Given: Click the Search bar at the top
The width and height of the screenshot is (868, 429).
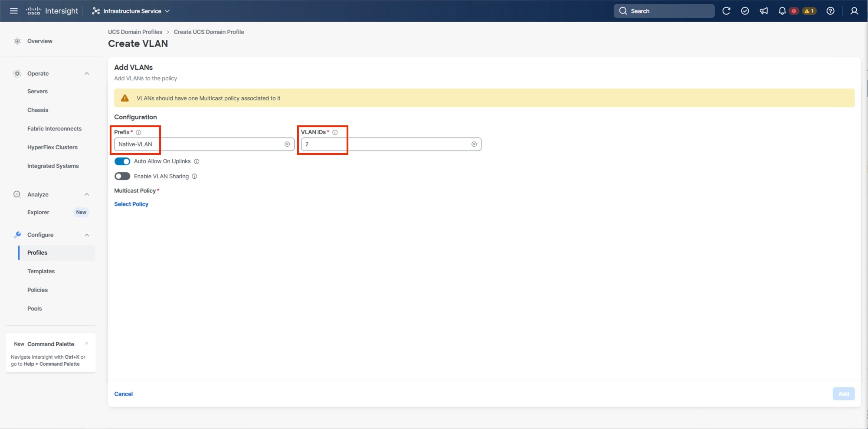Looking at the screenshot, I should point(664,11).
